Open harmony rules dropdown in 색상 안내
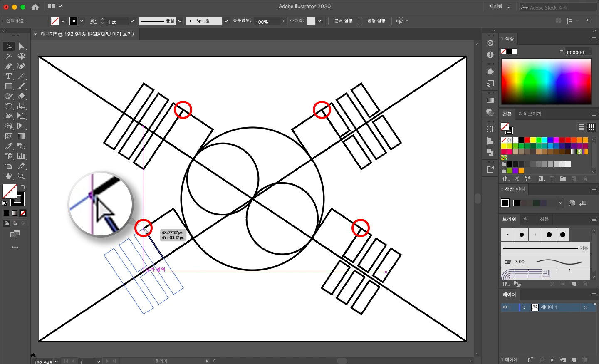 560,203
